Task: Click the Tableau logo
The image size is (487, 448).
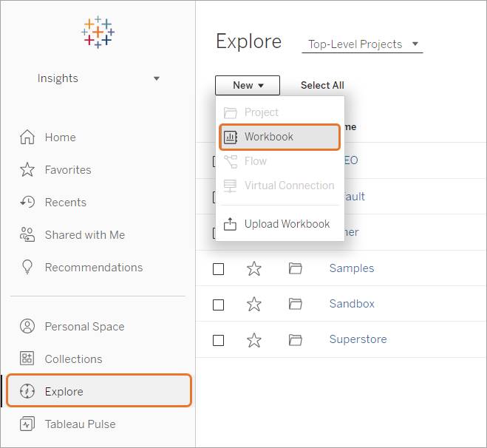Action: coord(98,32)
